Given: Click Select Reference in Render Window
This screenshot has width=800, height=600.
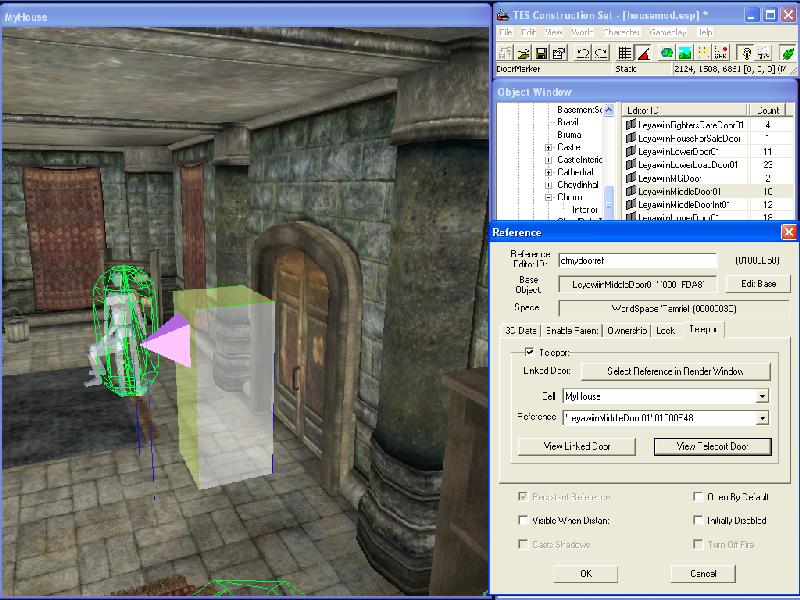Looking at the screenshot, I should tap(675, 371).
